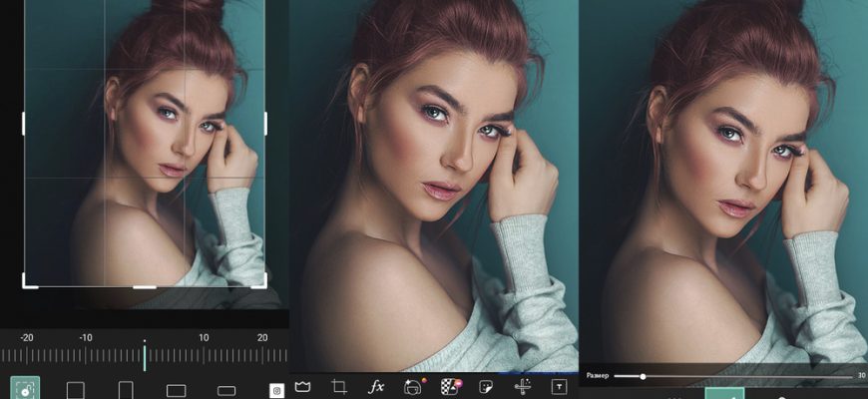Image resolution: width=868 pixels, height=399 pixels.
Task: Click the Размер size slider handle
Action: click(x=643, y=376)
